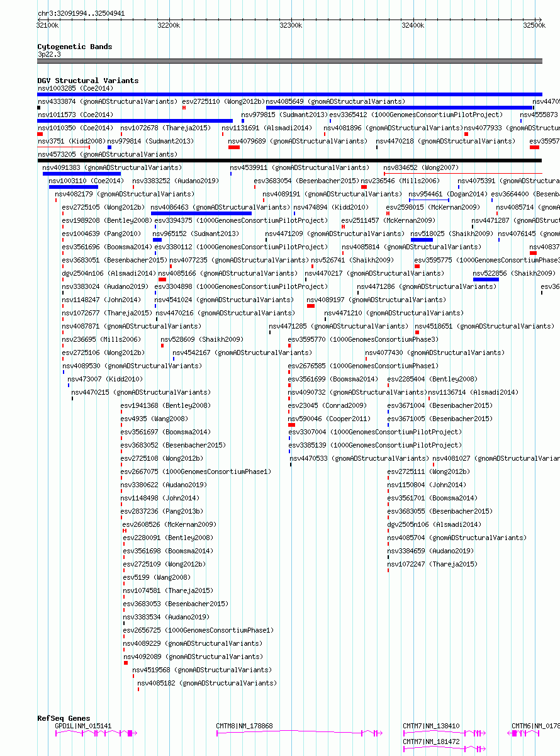
Task: Click the 32400k ruler label
Action: point(413,25)
